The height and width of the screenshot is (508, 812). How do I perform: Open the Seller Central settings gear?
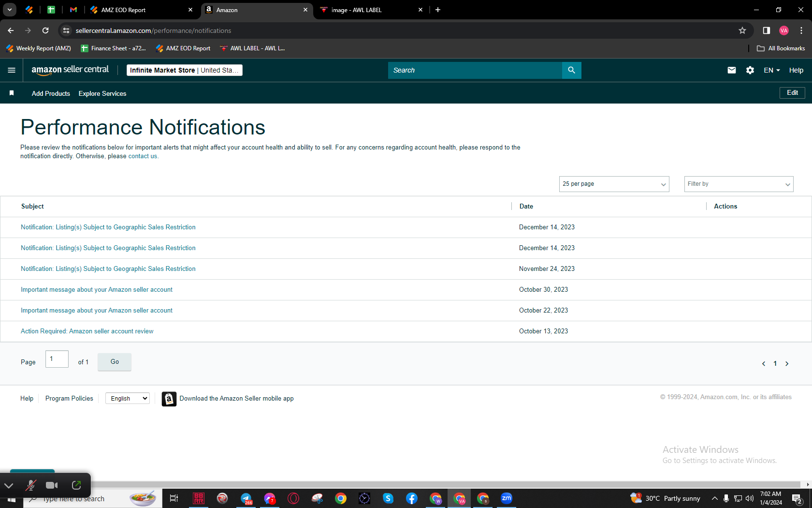click(750, 70)
